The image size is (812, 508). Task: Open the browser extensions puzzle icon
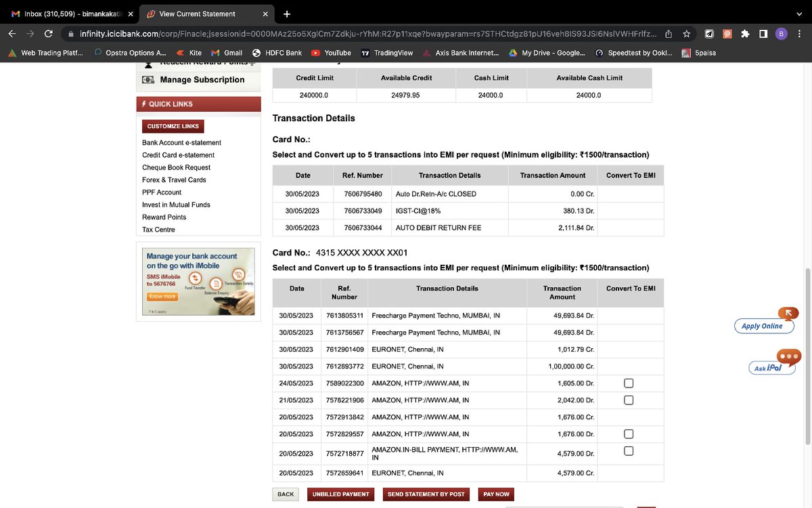[745, 33]
